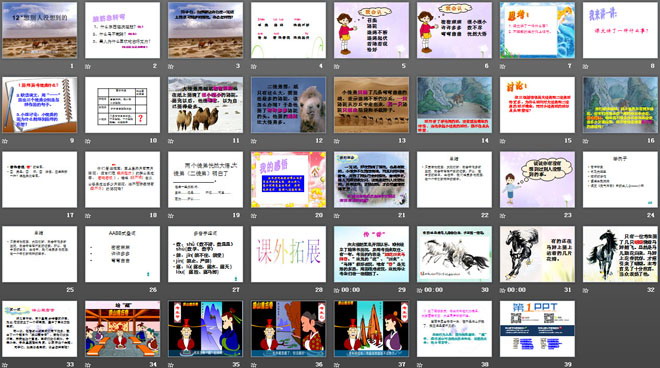Select slide 15 discussion slide with orange title
Screen dimensions: 660x368
537,104
